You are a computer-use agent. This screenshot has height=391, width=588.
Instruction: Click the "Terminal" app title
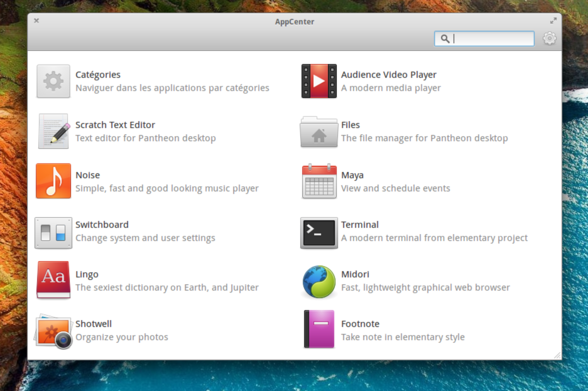360,225
